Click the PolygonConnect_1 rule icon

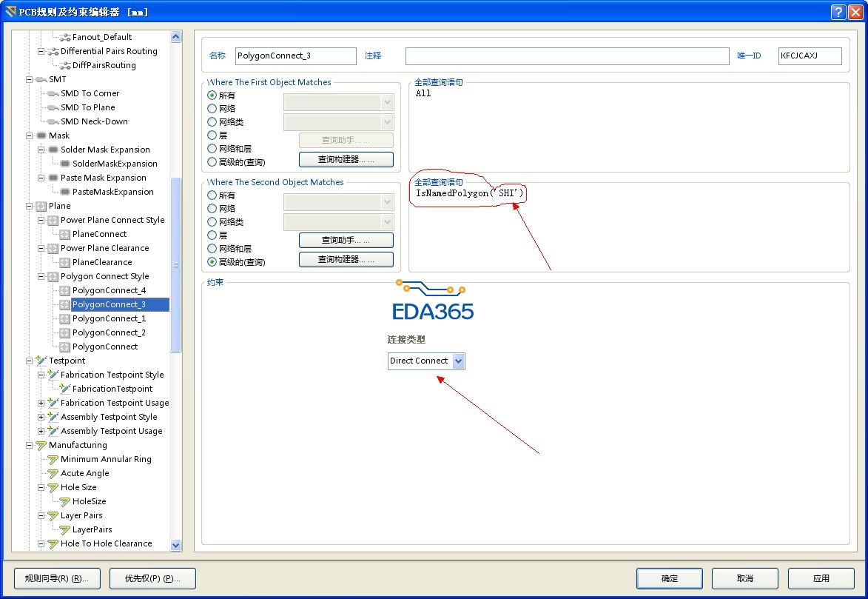tap(65, 318)
